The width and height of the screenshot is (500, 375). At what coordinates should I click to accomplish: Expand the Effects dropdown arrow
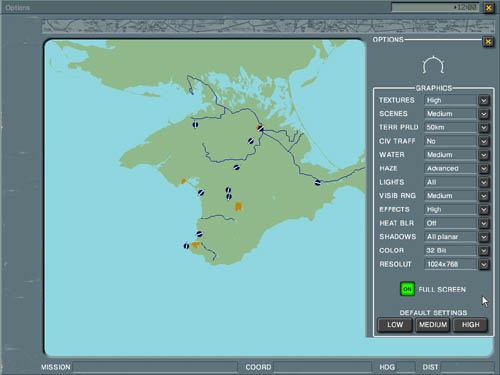[484, 210]
